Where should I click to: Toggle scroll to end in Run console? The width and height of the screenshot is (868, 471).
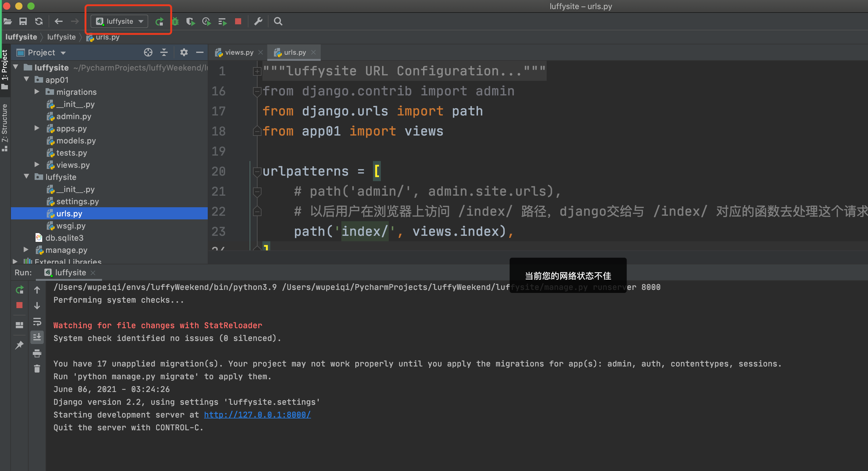click(x=37, y=337)
